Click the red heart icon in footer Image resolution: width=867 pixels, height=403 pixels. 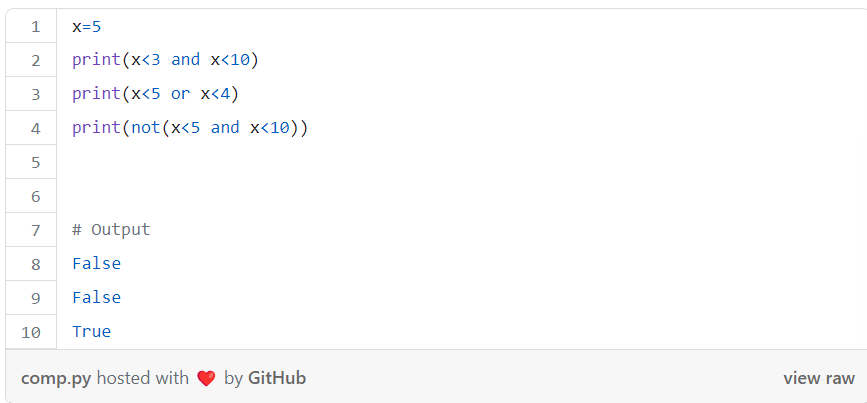pyautogui.click(x=206, y=379)
